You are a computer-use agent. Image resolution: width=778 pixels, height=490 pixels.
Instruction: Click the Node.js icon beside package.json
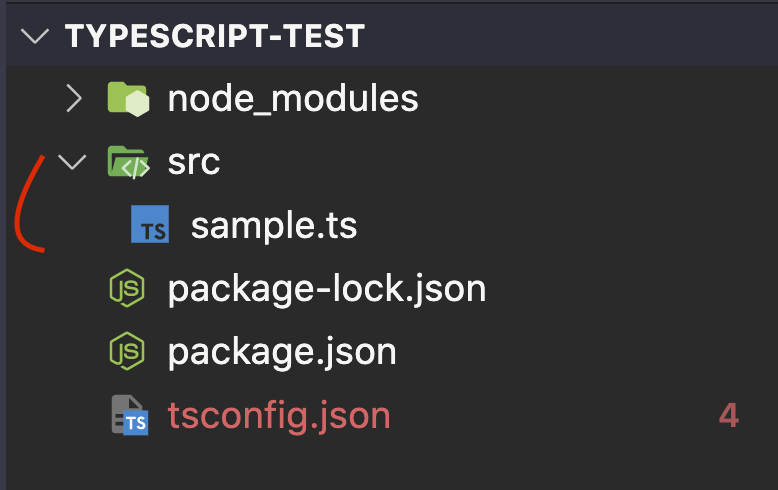(x=127, y=351)
